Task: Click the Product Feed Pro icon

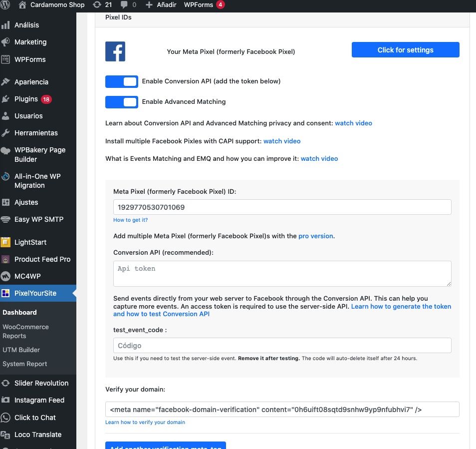Action: [x=5, y=259]
